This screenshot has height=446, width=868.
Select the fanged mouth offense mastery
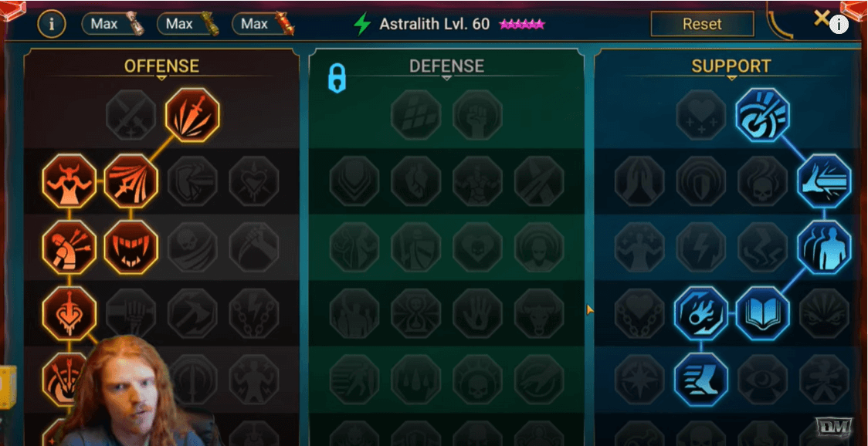131,247
